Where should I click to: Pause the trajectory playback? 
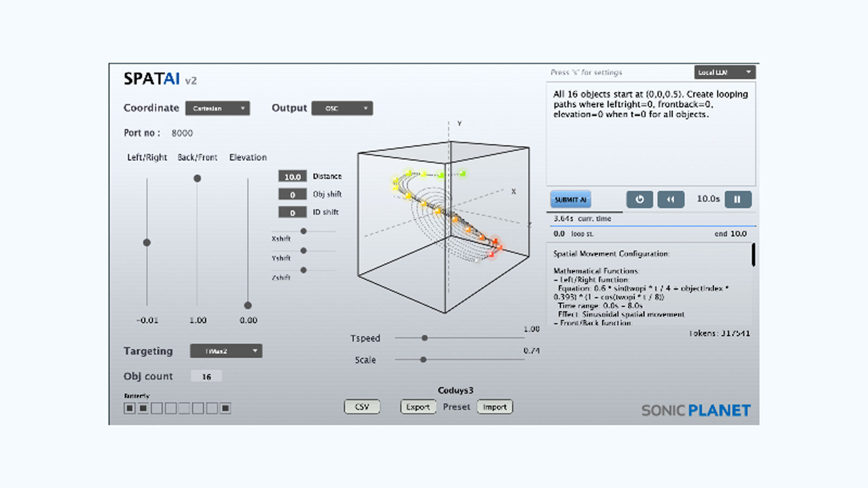(738, 199)
